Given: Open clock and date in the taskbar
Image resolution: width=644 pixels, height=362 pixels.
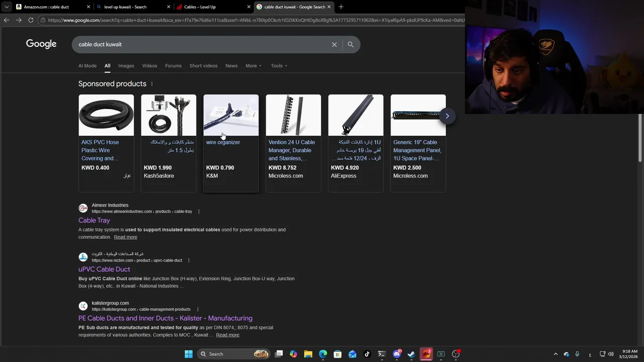Looking at the screenshot, I should (x=629, y=354).
